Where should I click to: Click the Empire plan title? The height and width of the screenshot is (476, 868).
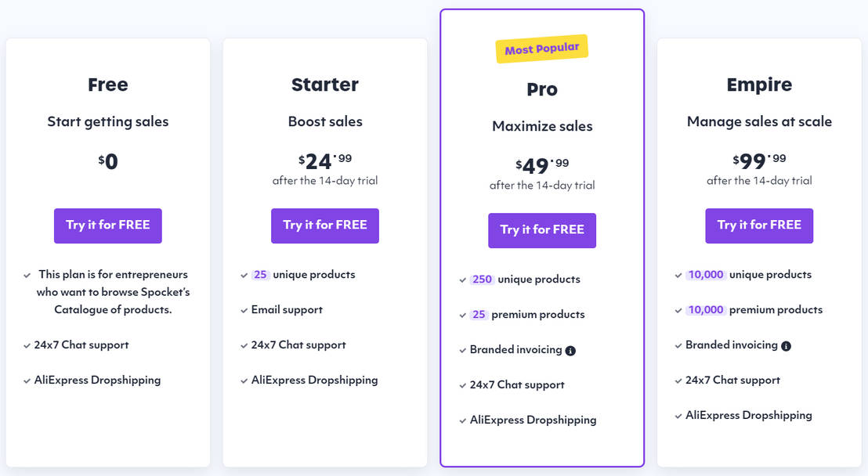coord(759,85)
